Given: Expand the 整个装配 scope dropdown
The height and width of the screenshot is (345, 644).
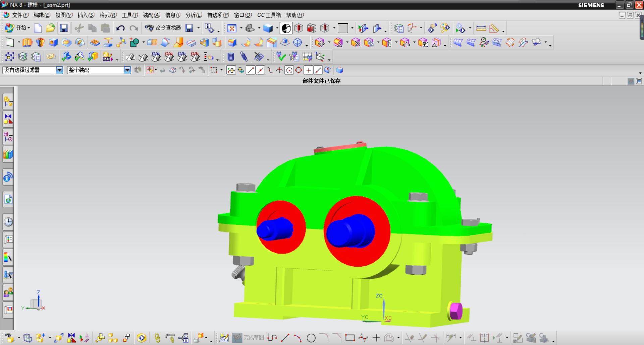Looking at the screenshot, I should (x=127, y=70).
